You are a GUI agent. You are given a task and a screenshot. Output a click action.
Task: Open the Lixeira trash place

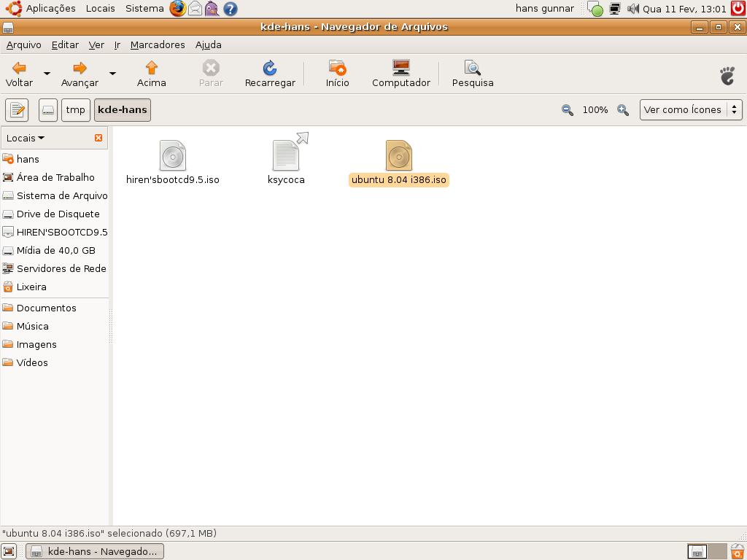coord(54,287)
